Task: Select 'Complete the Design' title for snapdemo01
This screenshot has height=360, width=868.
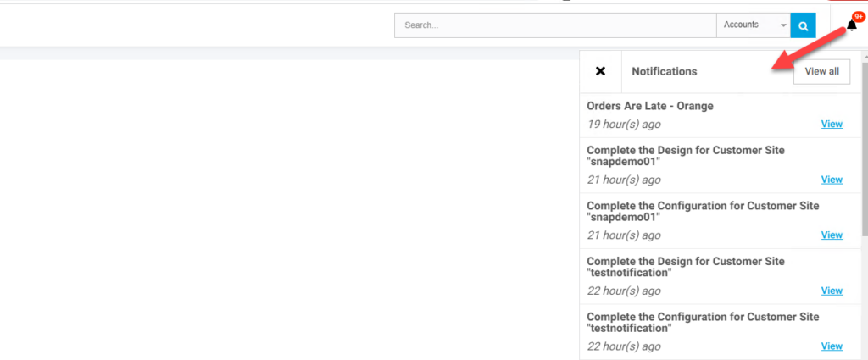Action: [685, 156]
